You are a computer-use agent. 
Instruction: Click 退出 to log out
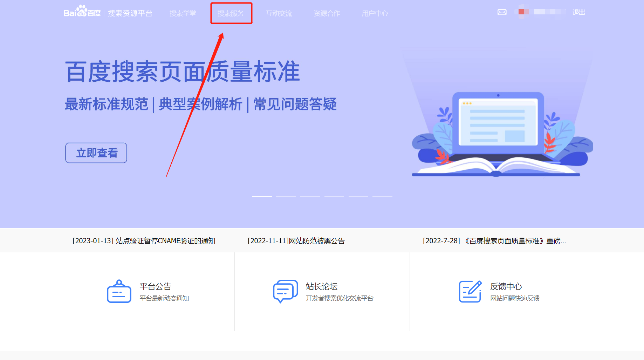point(578,12)
